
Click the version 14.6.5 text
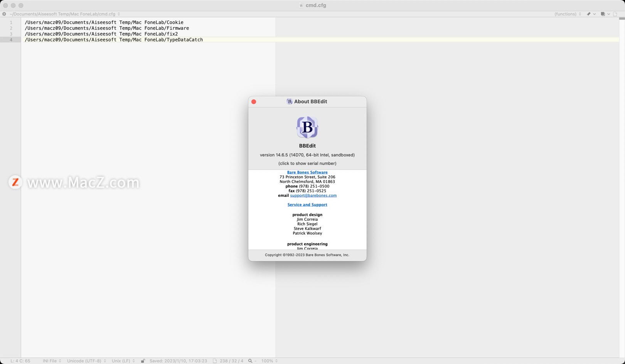[307, 155]
